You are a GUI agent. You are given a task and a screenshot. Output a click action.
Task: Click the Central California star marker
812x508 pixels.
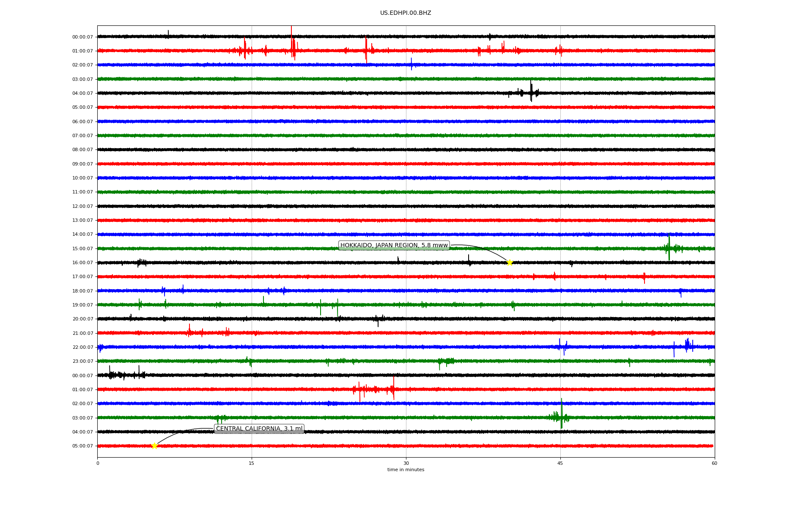click(154, 446)
